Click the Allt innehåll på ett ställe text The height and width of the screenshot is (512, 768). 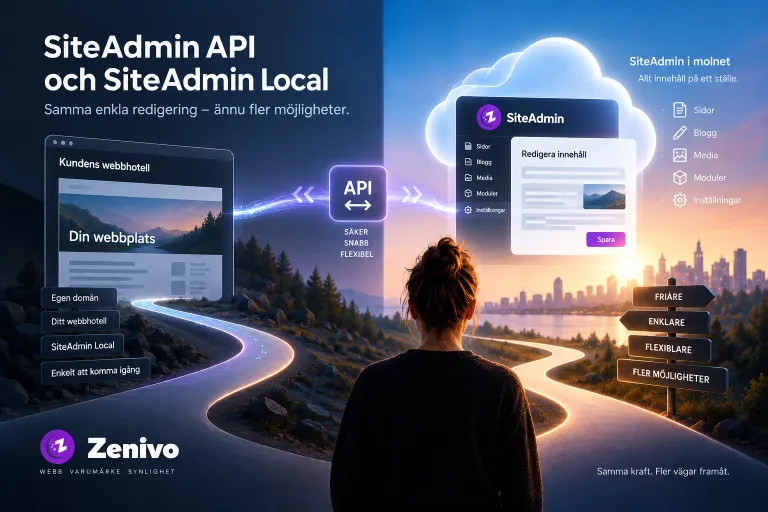(x=688, y=78)
